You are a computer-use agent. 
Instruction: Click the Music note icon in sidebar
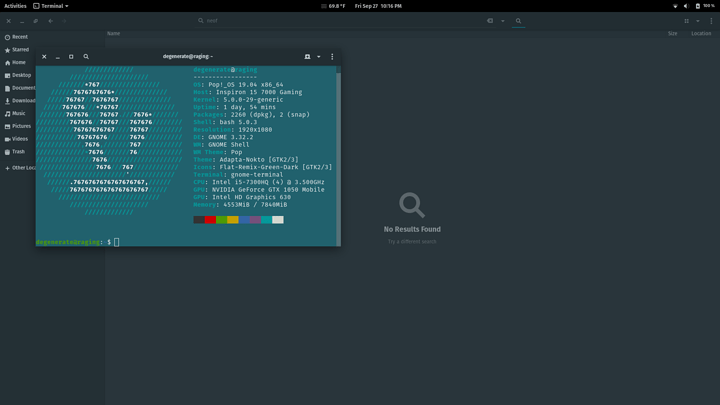pos(7,114)
